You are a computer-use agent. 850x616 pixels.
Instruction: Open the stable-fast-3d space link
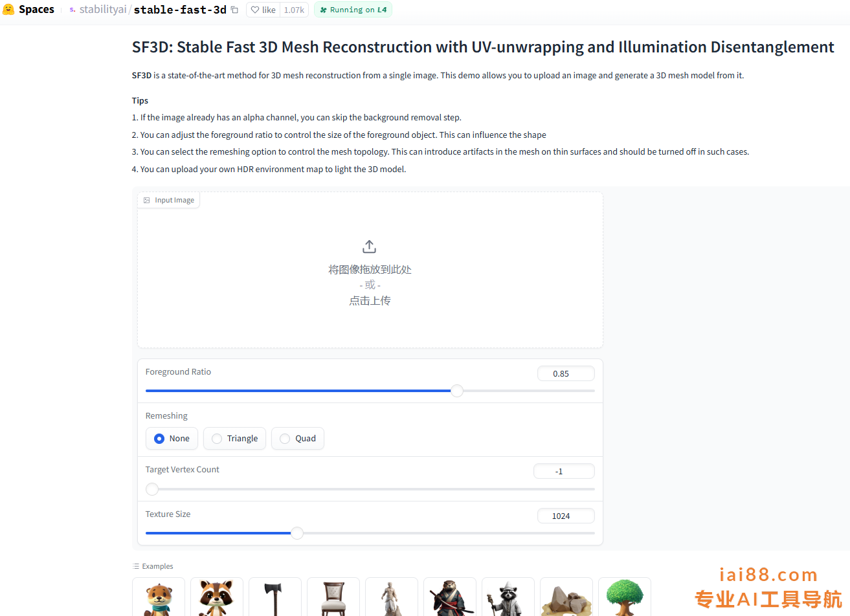tap(180, 10)
